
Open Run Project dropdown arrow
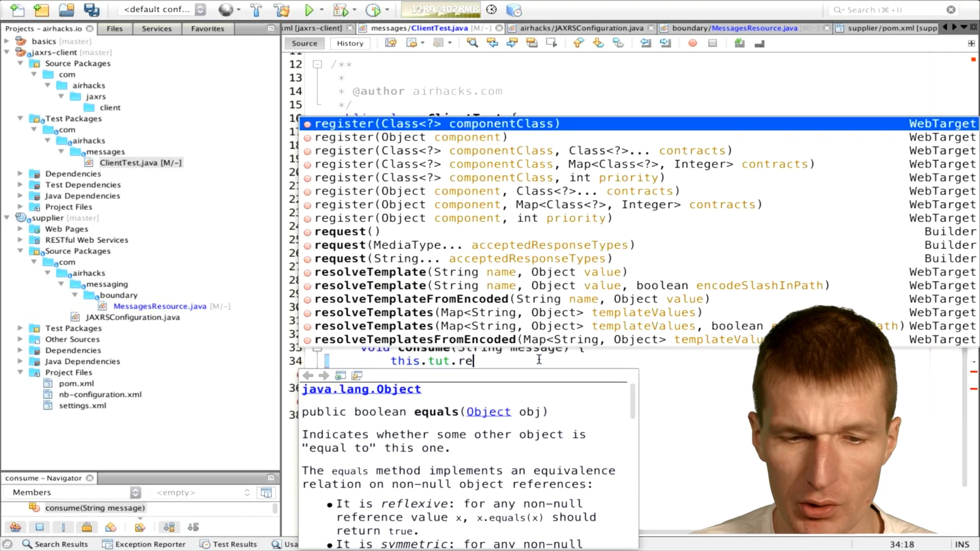point(322,10)
